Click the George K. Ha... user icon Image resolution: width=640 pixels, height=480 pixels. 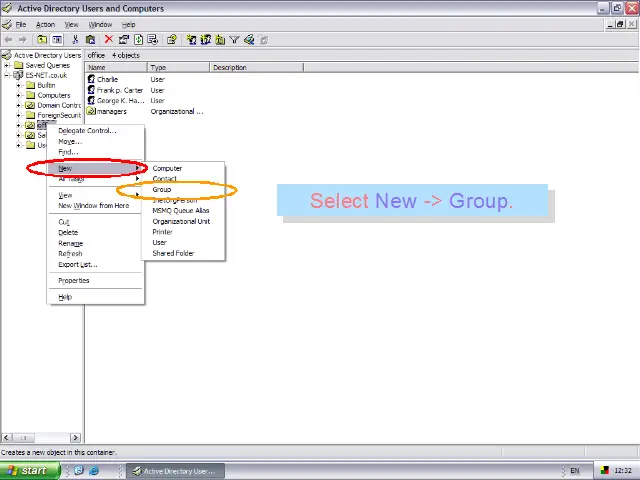click(91, 100)
